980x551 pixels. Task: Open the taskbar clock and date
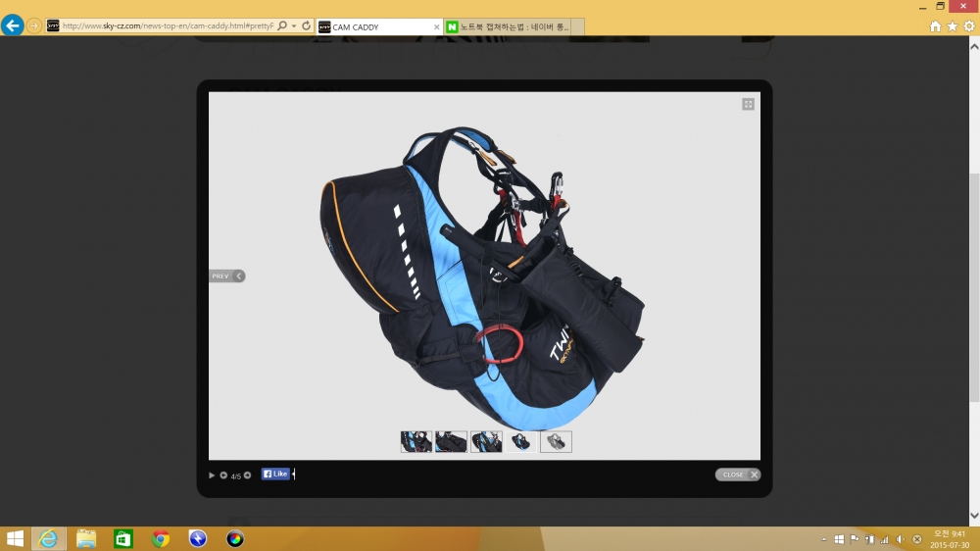pyautogui.click(x=950, y=539)
